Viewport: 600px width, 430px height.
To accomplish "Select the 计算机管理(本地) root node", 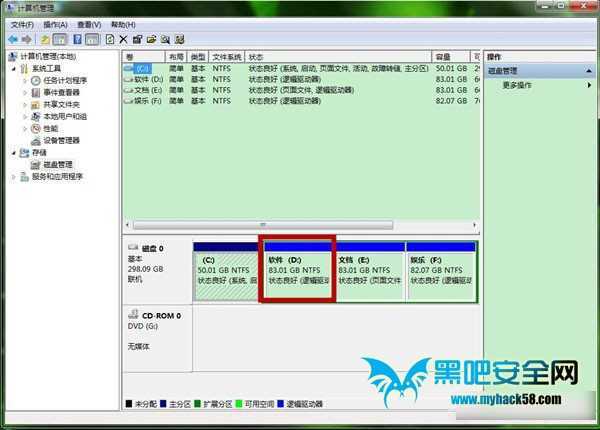I will (48, 57).
